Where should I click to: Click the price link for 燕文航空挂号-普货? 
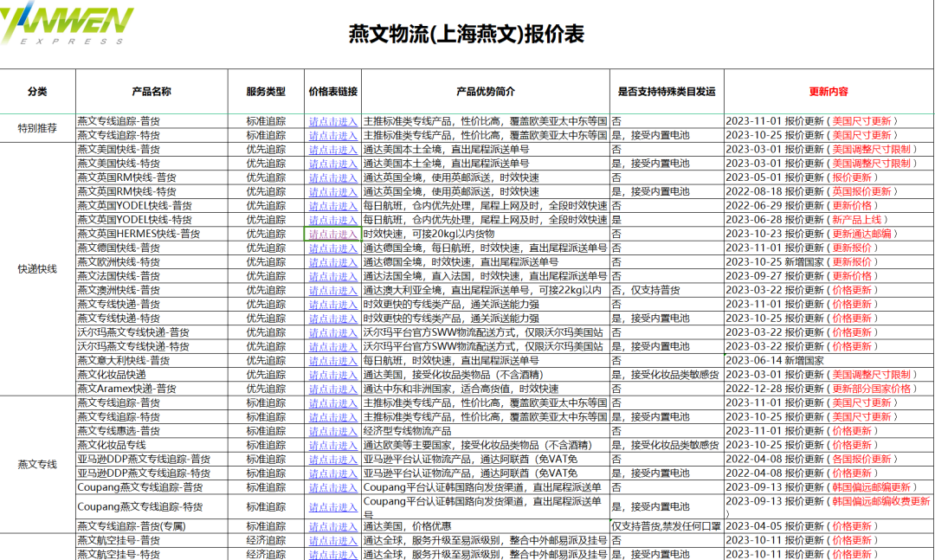pos(332,541)
